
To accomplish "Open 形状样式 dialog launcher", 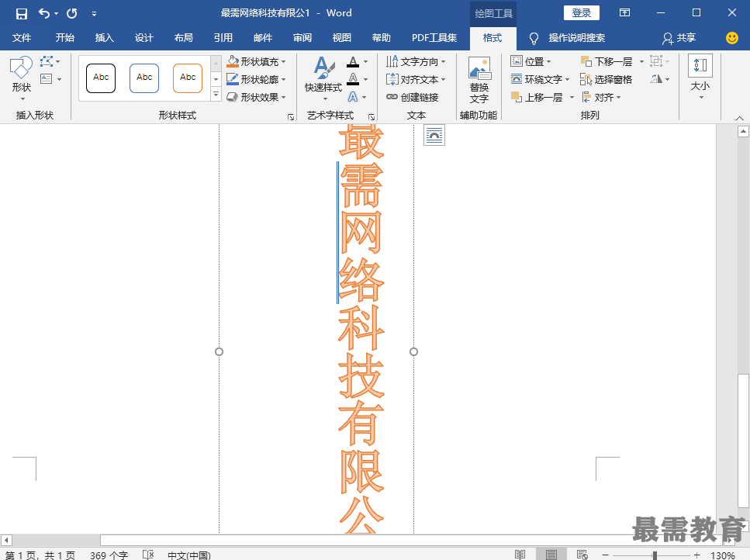I will point(291,116).
